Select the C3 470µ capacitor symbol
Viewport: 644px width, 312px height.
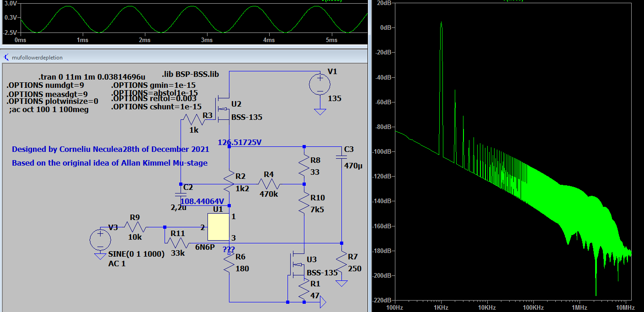pos(341,157)
